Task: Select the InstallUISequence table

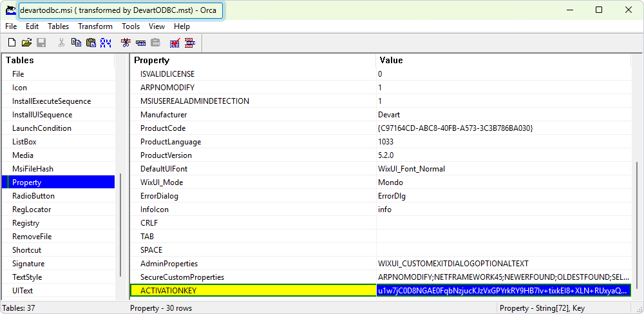Action: coord(59,115)
